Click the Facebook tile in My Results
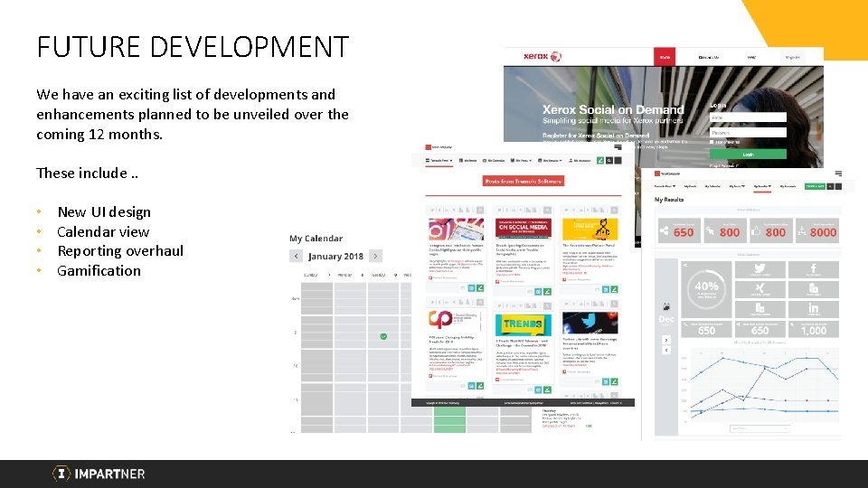Viewport: 868px width, 488px height. click(x=813, y=269)
